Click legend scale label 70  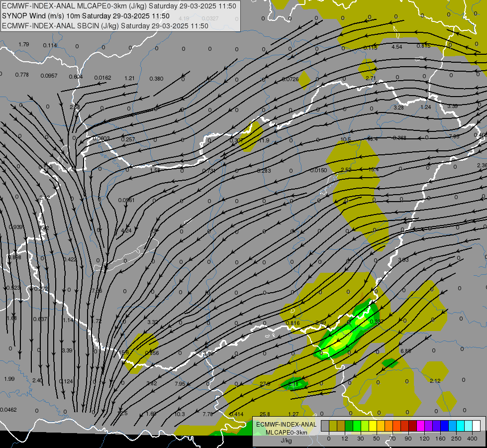coord(392,439)
